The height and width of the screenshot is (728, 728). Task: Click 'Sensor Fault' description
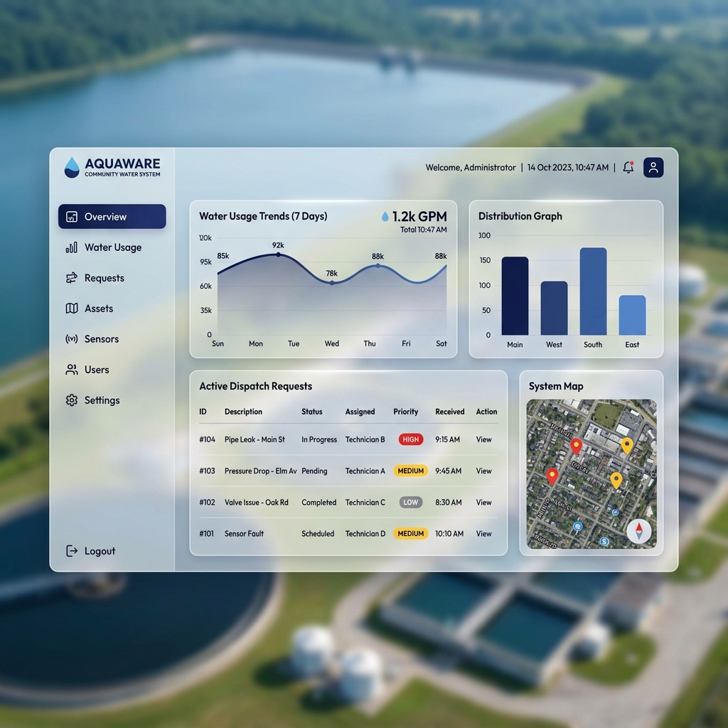coord(245,534)
